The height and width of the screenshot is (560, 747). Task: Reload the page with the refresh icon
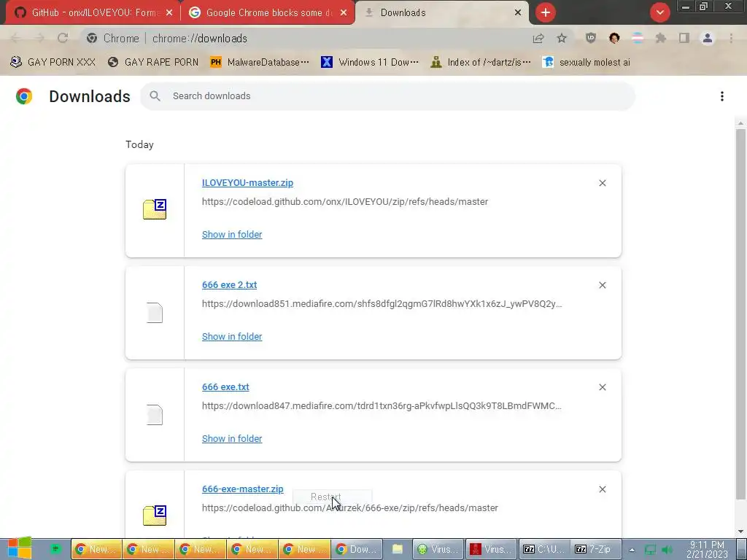63,38
